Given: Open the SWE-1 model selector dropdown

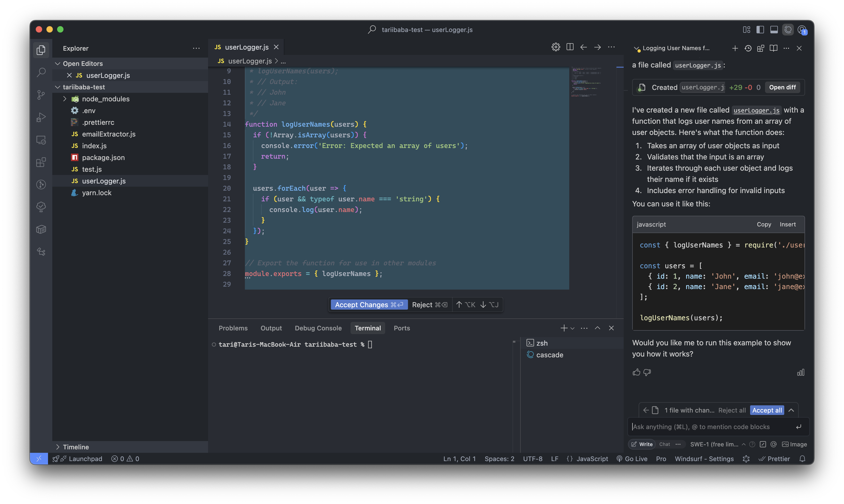Looking at the screenshot, I should click(x=718, y=444).
